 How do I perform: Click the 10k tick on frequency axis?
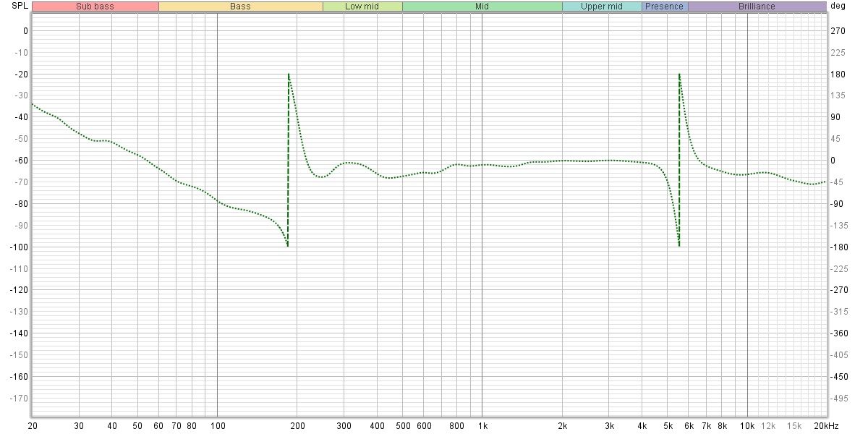click(747, 426)
